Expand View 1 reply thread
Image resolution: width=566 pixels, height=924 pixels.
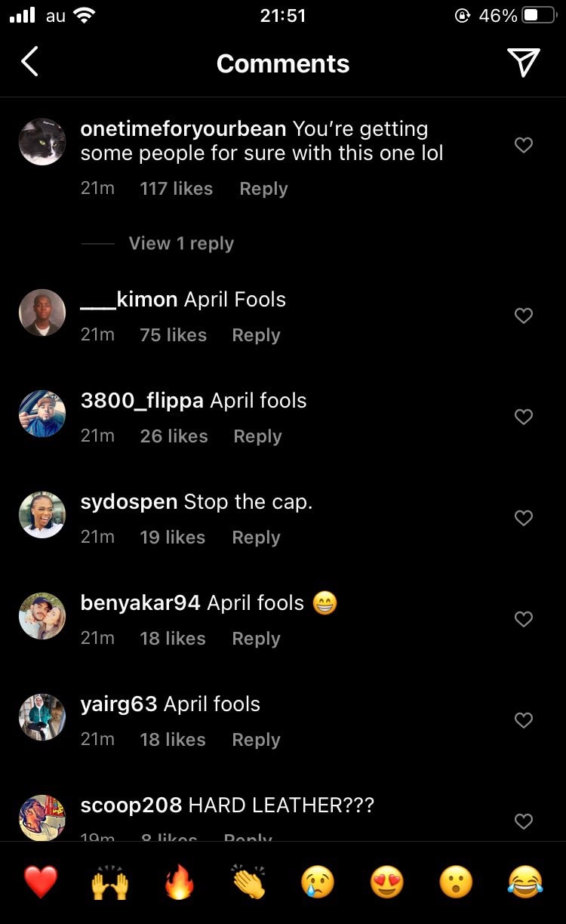[x=181, y=244]
